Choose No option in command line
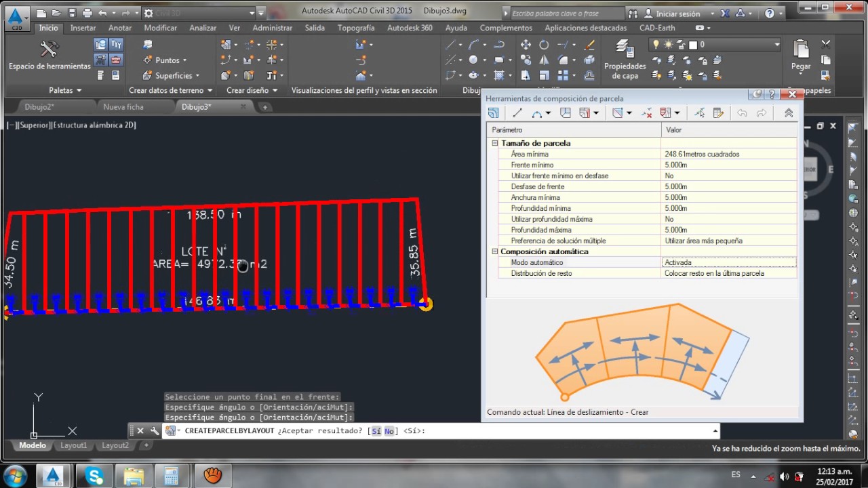 (389, 431)
